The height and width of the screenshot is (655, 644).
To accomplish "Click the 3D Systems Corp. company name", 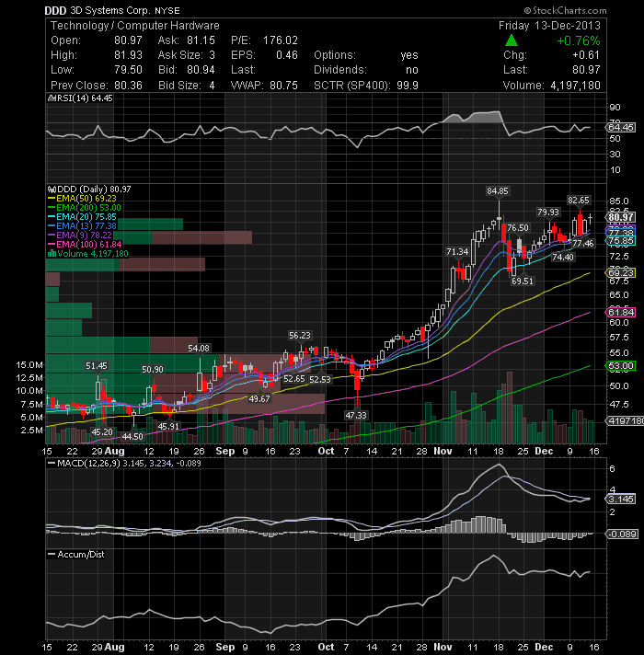I will coord(110,10).
